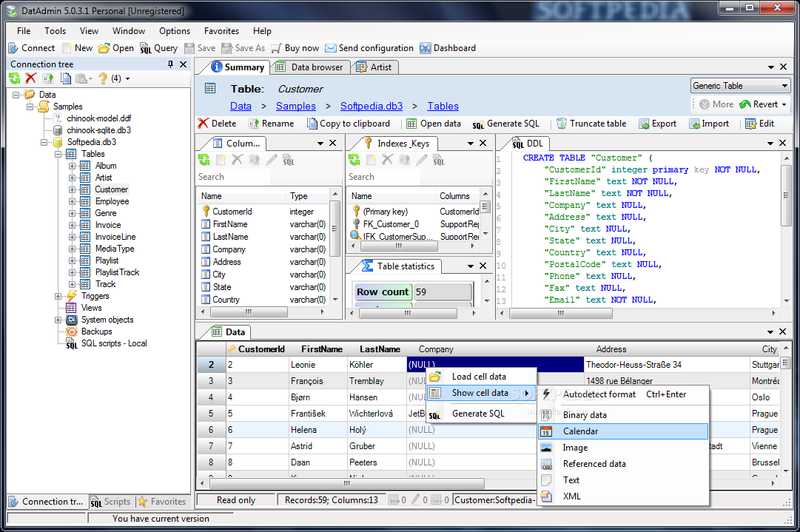This screenshot has width=800, height=532.
Task: Switch to the Data browser tab
Action: click(x=309, y=67)
